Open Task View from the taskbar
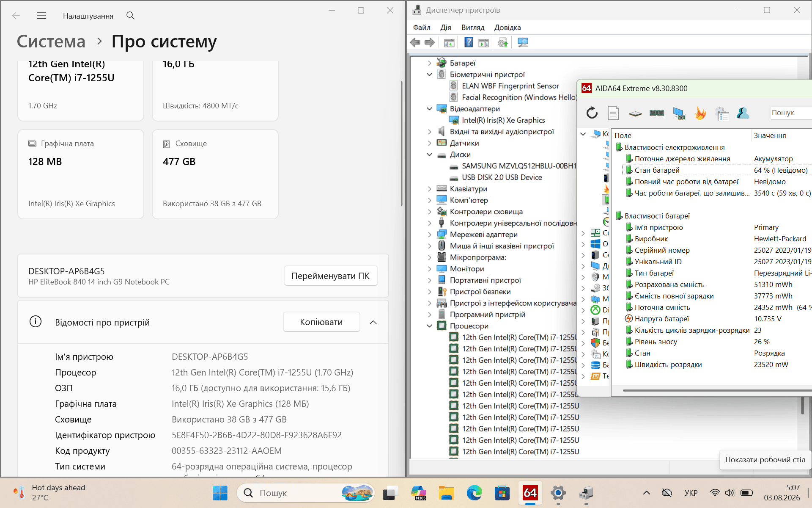The image size is (812, 508). [390, 493]
